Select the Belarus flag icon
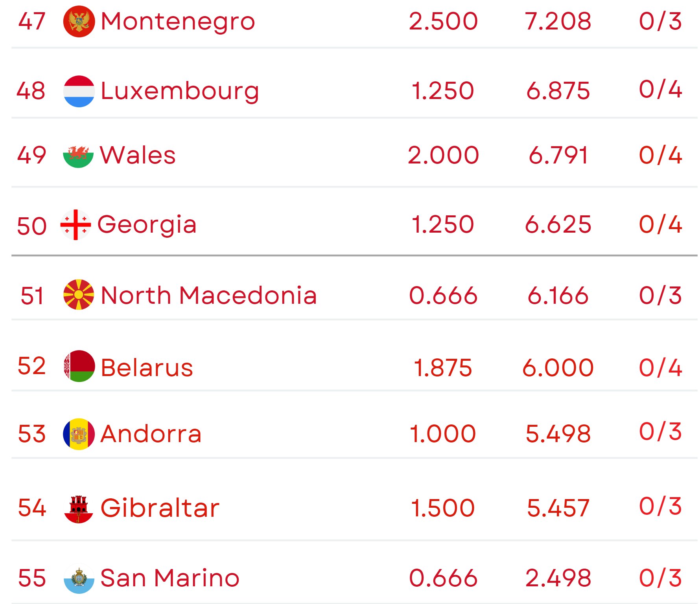 tap(79, 366)
